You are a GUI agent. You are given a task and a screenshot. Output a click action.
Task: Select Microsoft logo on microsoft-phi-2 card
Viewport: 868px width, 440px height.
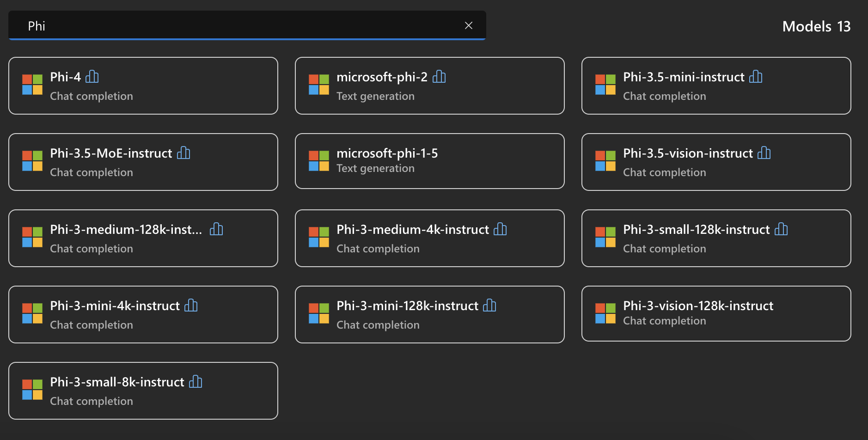(319, 85)
